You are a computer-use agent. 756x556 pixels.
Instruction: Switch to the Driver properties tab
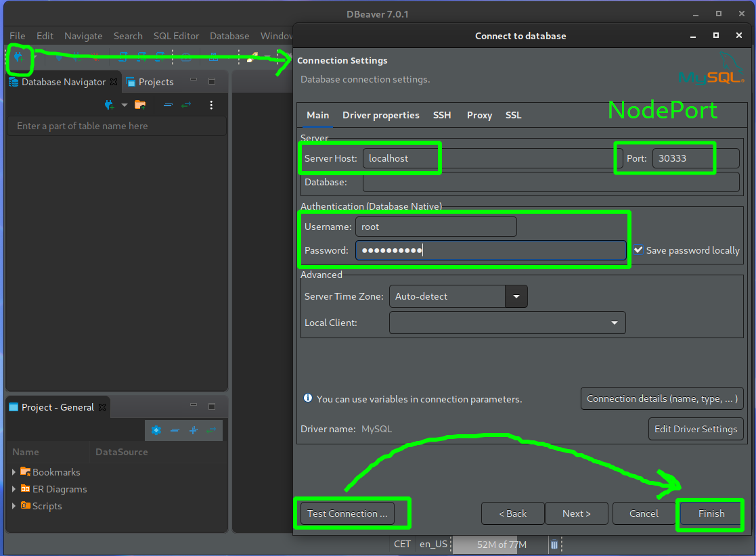click(381, 115)
